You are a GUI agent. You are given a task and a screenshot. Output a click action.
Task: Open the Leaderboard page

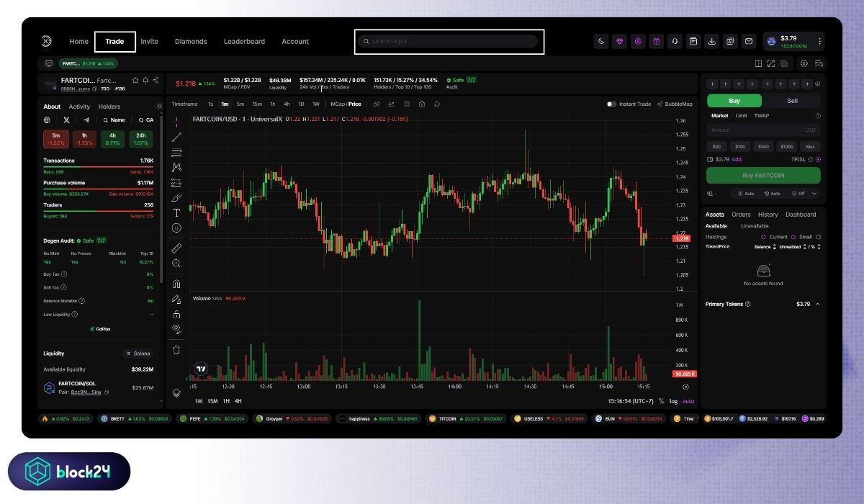[x=244, y=42]
